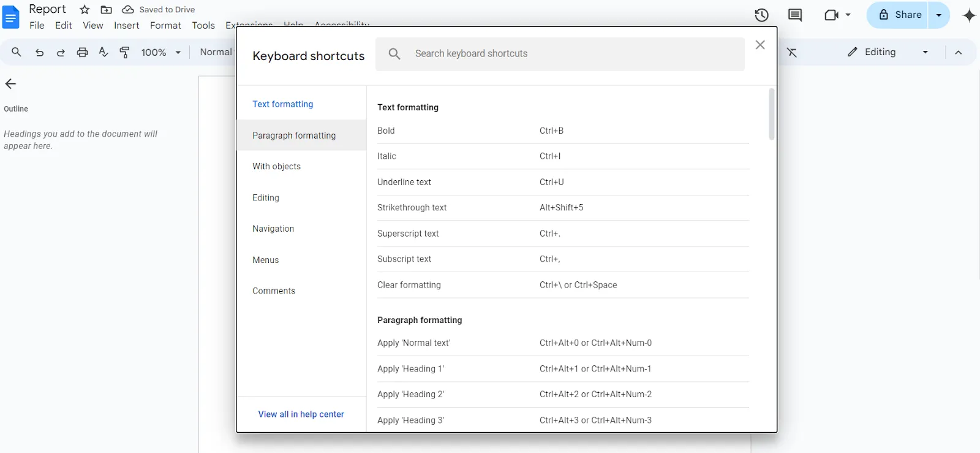Select Editing category in shortcuts sidebar

tap(301, 197)
